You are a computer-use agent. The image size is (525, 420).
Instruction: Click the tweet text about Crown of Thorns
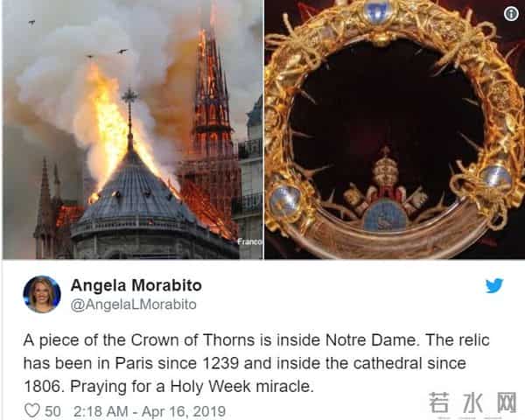click(x=256, y=363)
